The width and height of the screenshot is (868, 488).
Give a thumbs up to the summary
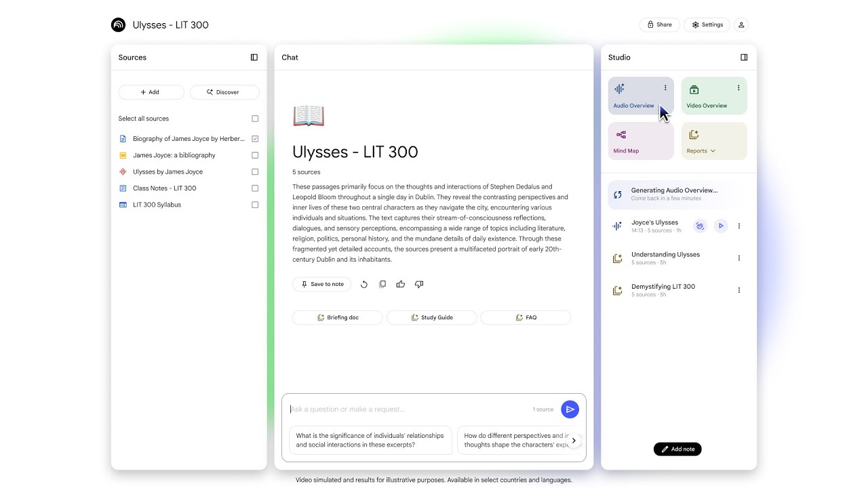[x=401, y=284]
